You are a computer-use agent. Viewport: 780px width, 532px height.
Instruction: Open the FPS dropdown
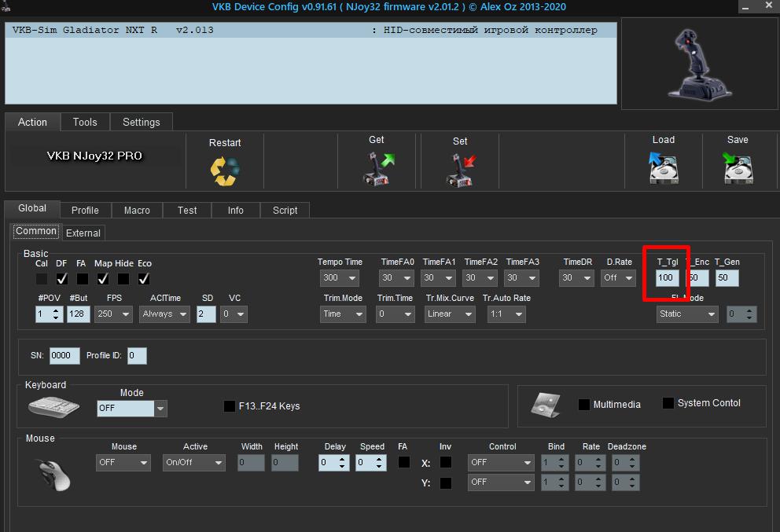(113, 314)
